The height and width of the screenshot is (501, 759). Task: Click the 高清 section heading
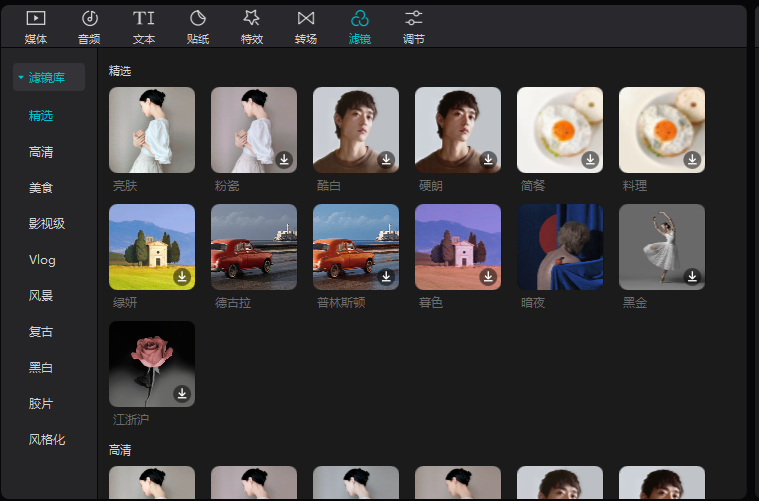tap(120, 450)
